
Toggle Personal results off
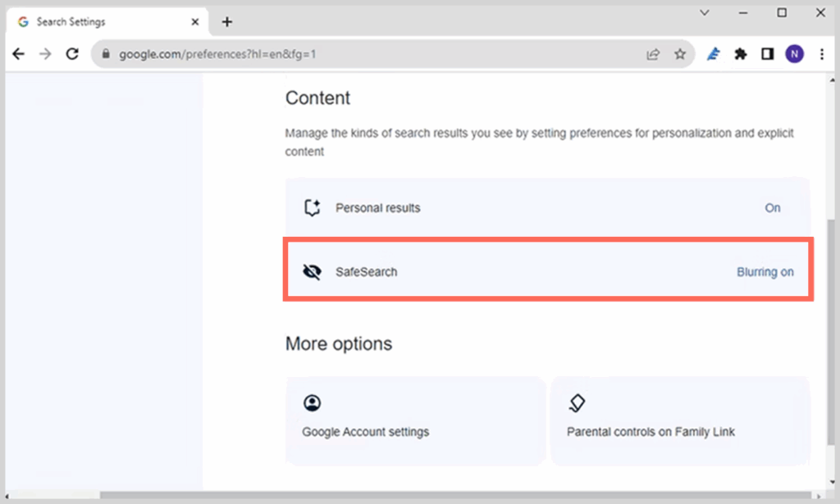(772, 208)
